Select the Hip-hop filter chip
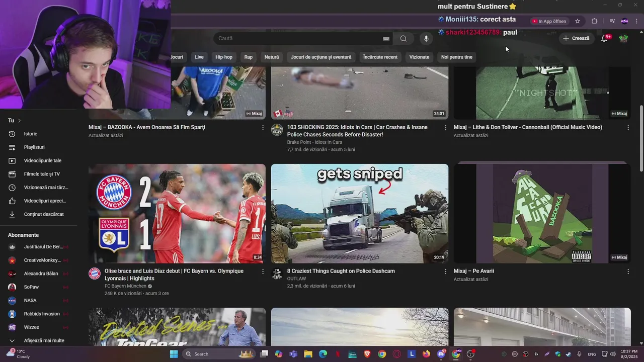The height and width of the screenshot is (362, 644). point(224,57)
